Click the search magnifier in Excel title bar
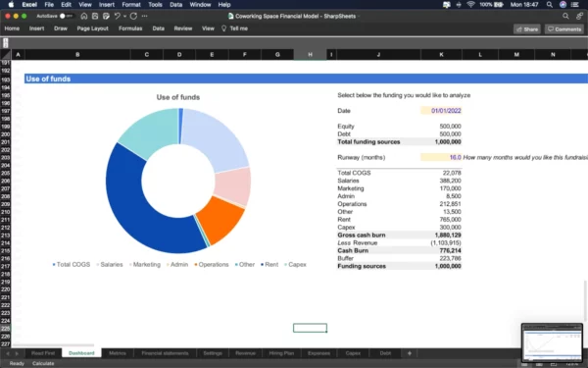 (x=565, y=16)
